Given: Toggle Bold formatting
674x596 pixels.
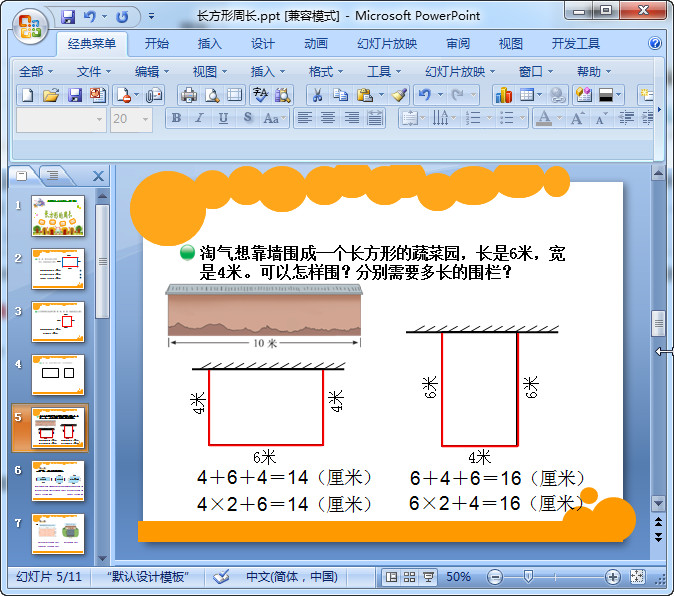Looking at the screenshot, I should point(176,118).
